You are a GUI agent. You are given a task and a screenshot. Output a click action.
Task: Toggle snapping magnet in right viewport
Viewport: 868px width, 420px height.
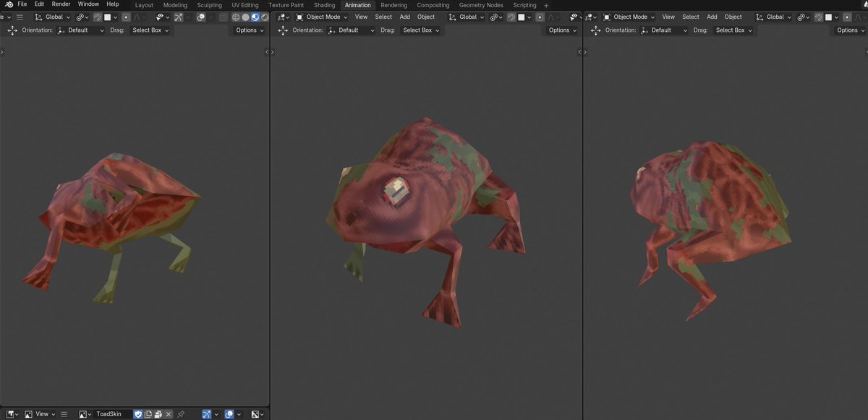pos(818,17)
